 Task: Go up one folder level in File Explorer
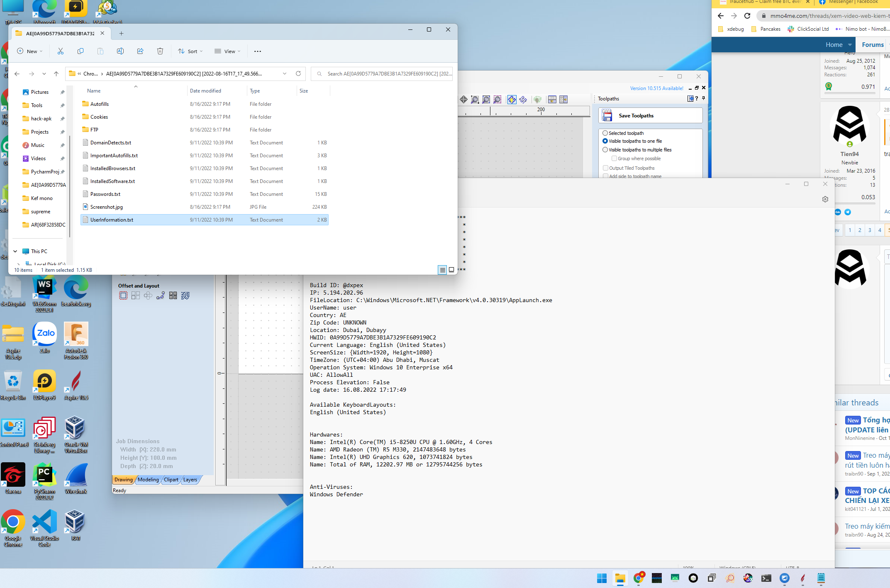tap(56, 73)
